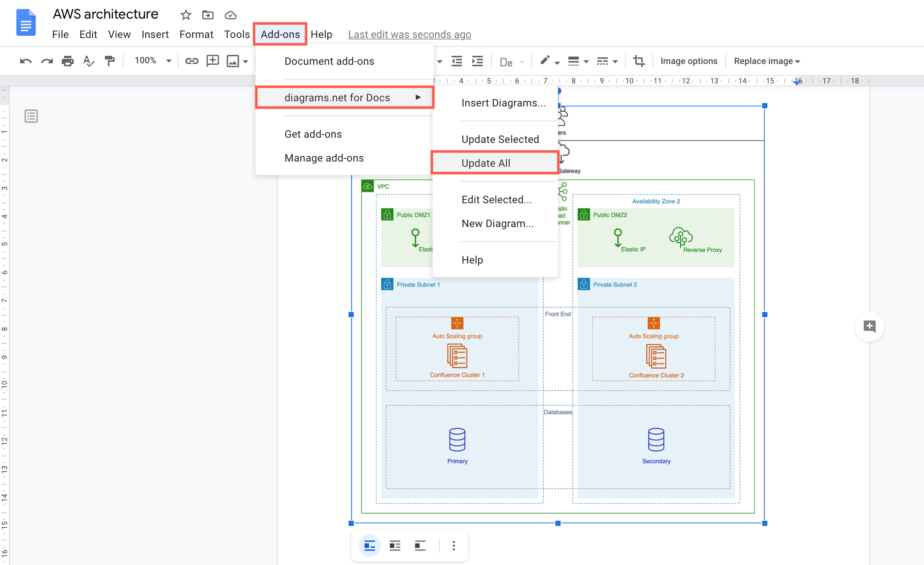The image size is (924, 565).
Task: Select Update All from diagrams.net menu
Action: pos(486,163)
